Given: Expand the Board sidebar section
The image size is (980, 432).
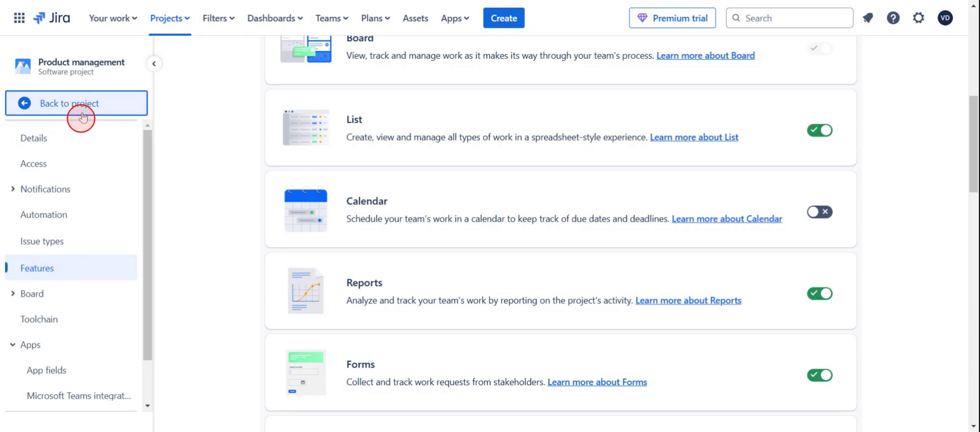Looking at the screenshot, I should click(13, 293).
